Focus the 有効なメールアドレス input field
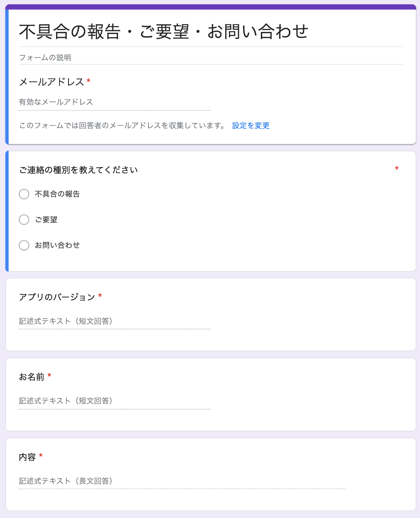The height and width of the screenshot is (518, 420). 115,102
